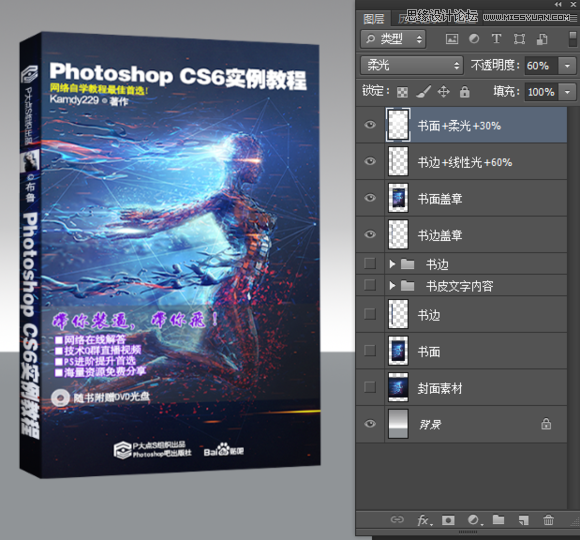The height and width of the screenshot is (540, 580).
Task: Lock image pixels with the brush icon
Action: [x=423, y=91]
